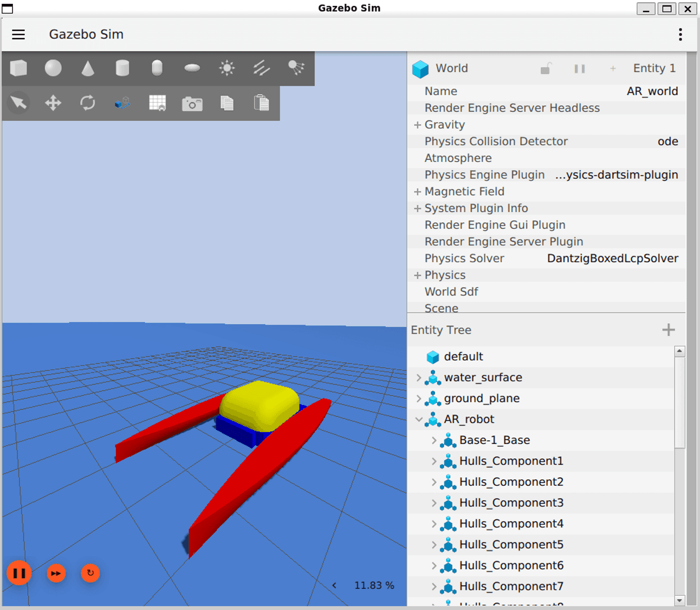Select the translate (move) tool
700x610 pixels.
tap(53, 103)
